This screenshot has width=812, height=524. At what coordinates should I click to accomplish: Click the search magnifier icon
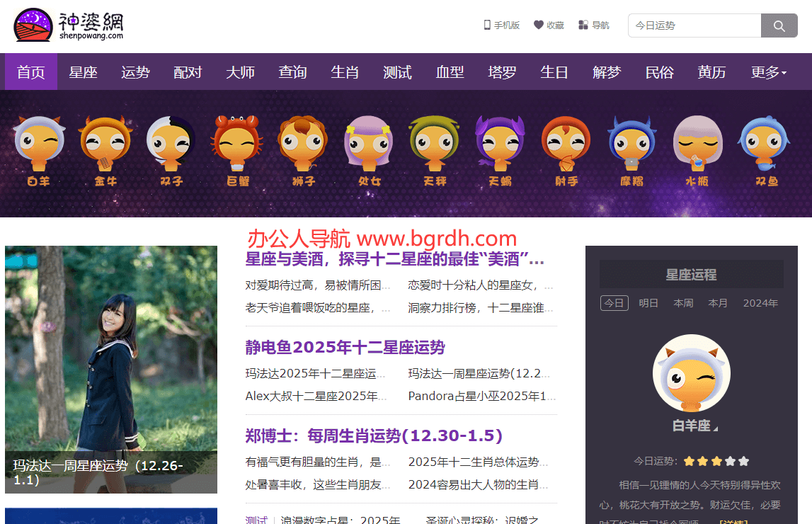pos(779,25)
